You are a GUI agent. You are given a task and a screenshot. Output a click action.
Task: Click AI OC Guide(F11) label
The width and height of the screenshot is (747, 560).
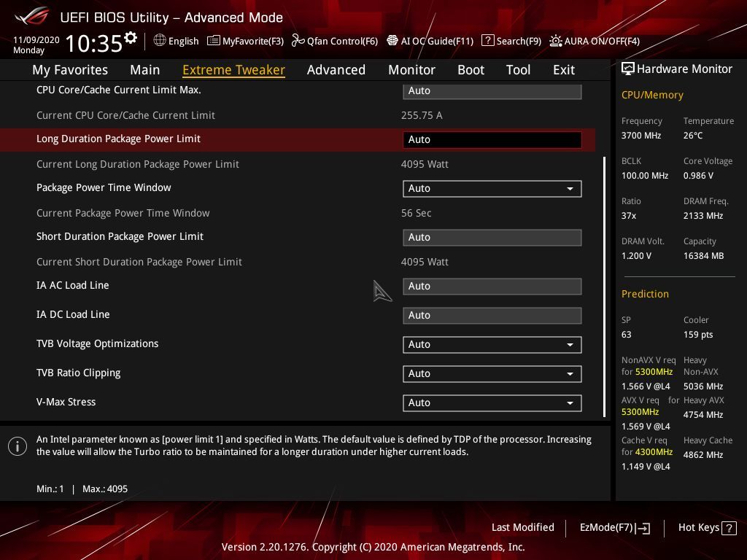pos(437,42)
